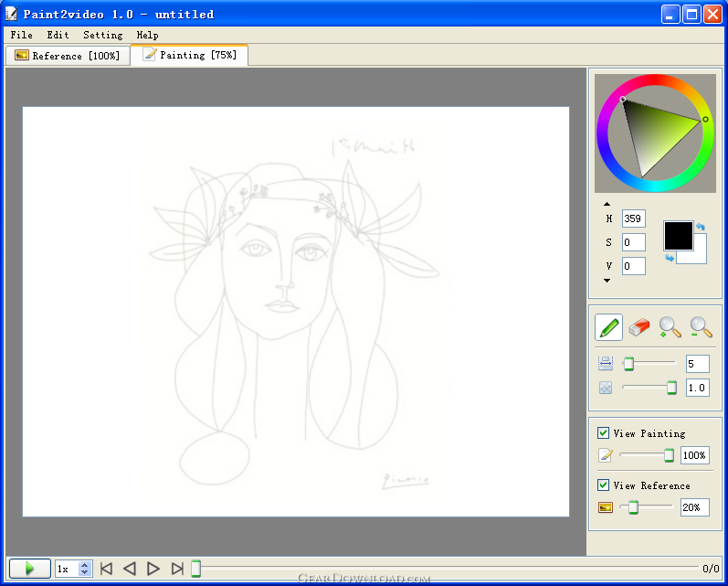Click the V value input field
The height and width of the screenshot is (586, 728).
click(x=634, y=266)
